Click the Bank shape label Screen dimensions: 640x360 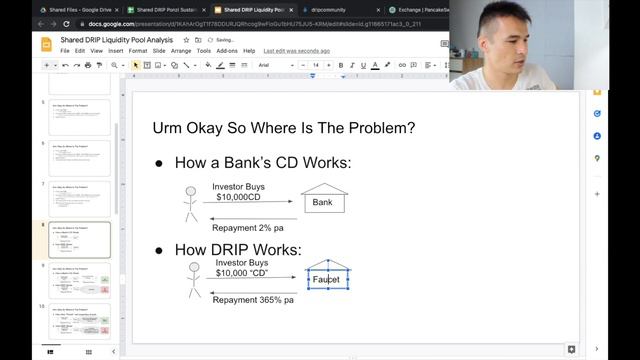click(x=322, y=202)
